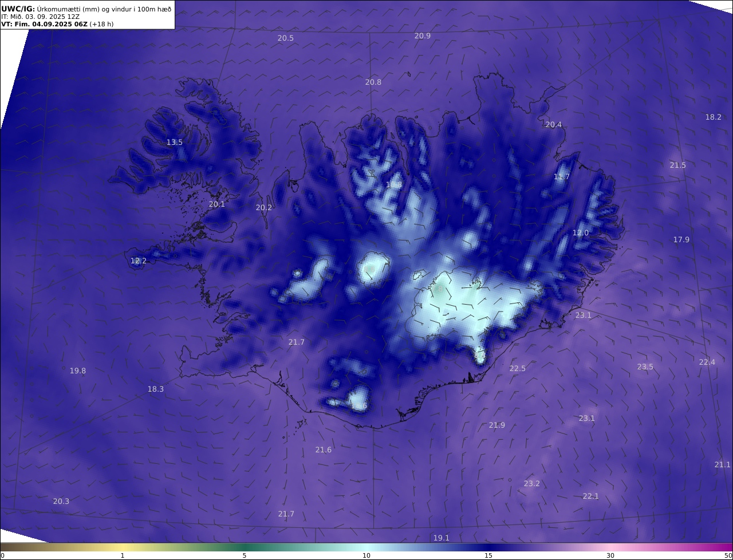The width and height of the screenshot is (733, 560).
Task: Click the 21.9 value label
Action: (497, 425)
